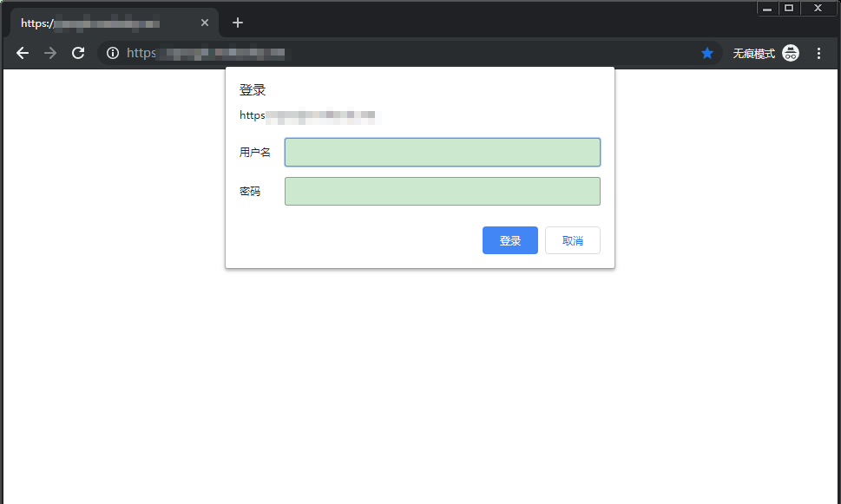Click the 无痕模式 label in toolbar
Screen dimensions: 841x504
click(x=753, y=54)
